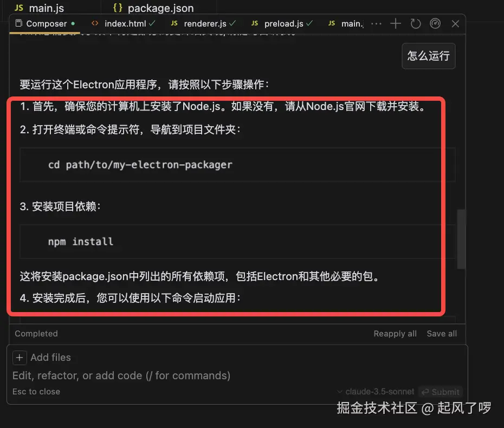This screenshot has height=428, width=504.
Task: Show more tabs via ellipsis
Action: (x=377, y=24)
